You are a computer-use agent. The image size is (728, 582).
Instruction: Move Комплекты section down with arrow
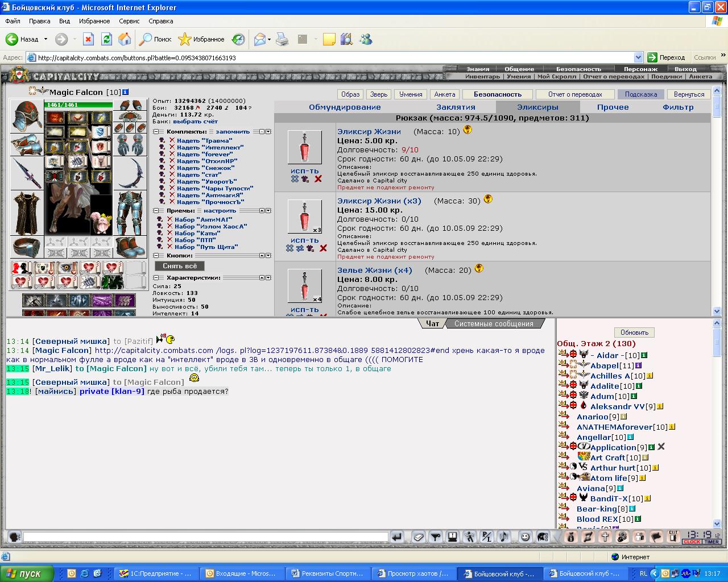tap(268, 131)
